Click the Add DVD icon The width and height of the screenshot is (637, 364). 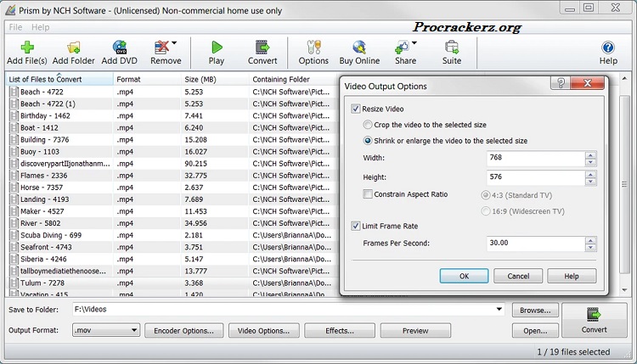[120, 48]
